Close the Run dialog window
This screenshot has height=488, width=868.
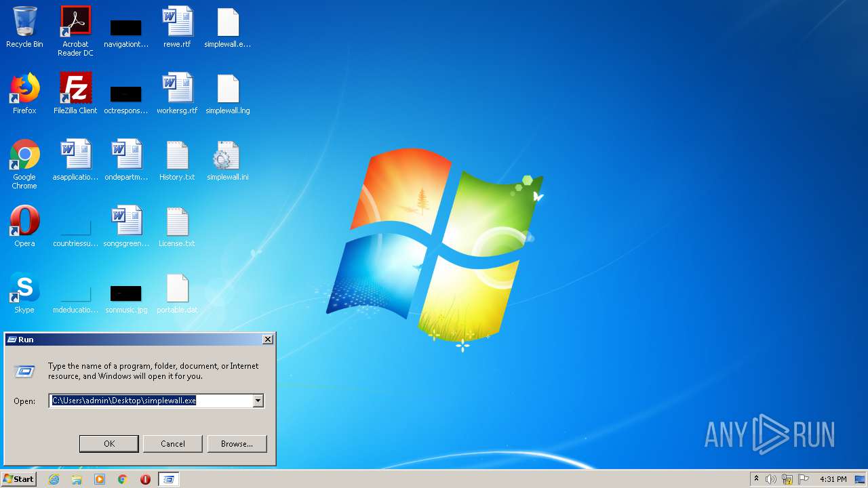[268, 339]
